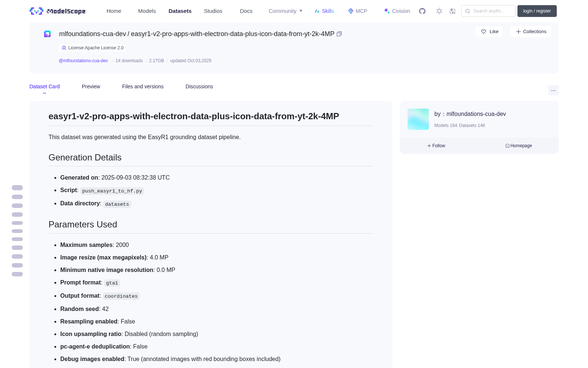Click the search magnifier icon
This screenshot has height=368, width=588.
(467, 11)
